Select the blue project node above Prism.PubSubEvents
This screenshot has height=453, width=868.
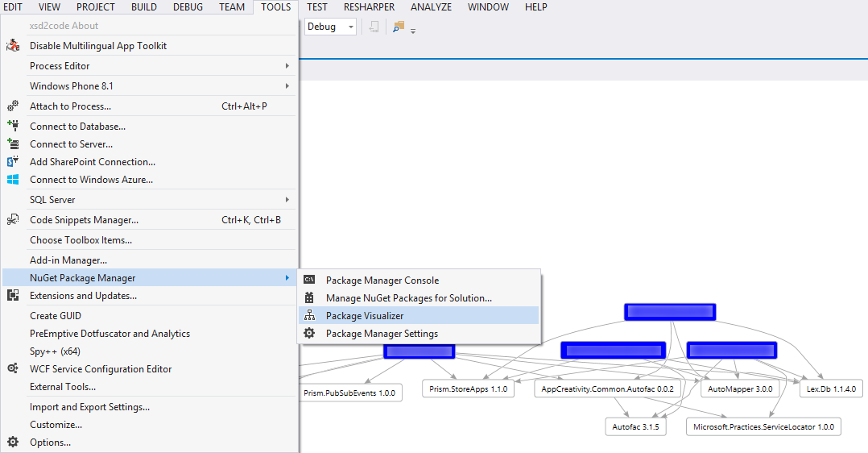click(x=419, y=351)
